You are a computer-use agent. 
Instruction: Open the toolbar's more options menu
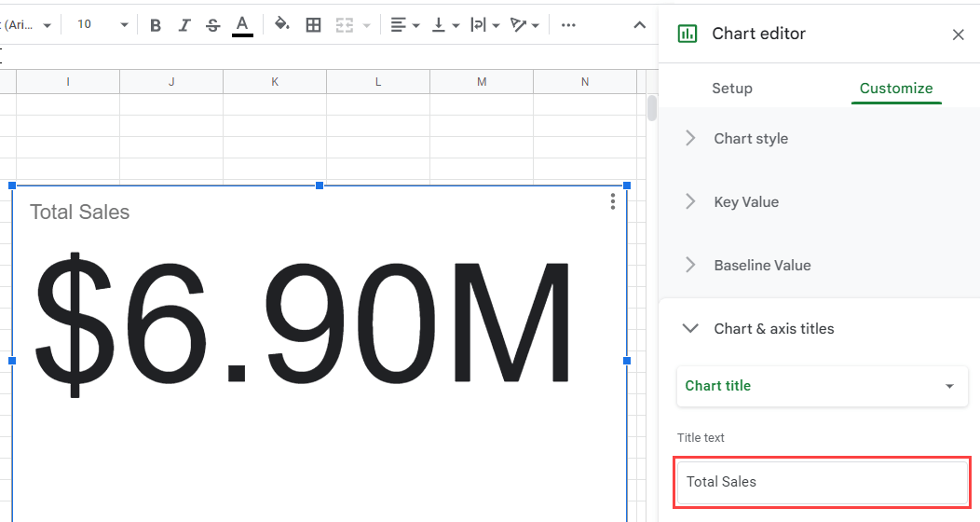[x=568, y=25]
